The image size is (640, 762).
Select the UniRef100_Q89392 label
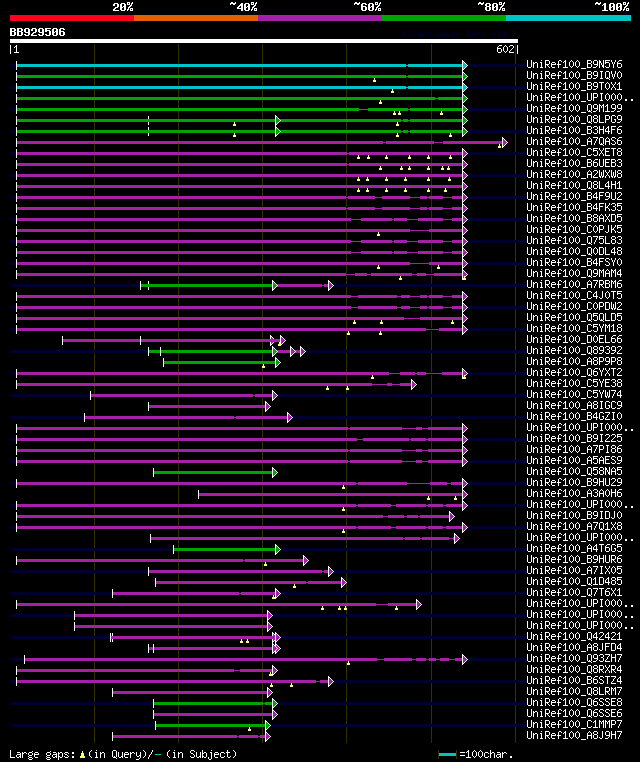tap(574, 350)
